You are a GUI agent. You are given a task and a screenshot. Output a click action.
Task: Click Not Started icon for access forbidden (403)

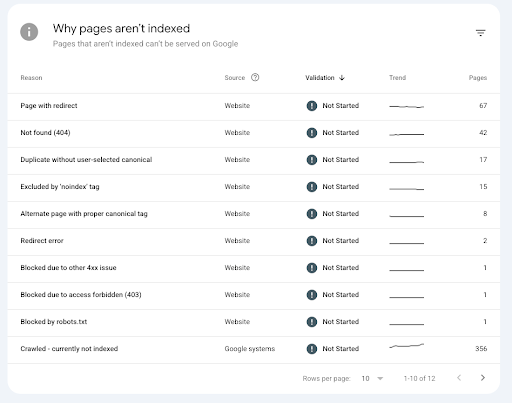click(312, 295)
